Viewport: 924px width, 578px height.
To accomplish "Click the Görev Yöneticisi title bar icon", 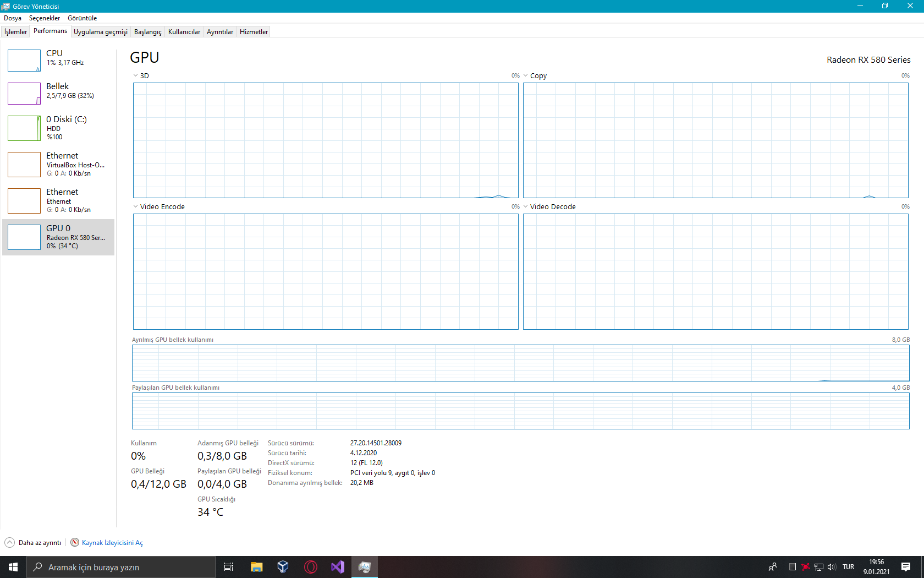I will [6, 6].
